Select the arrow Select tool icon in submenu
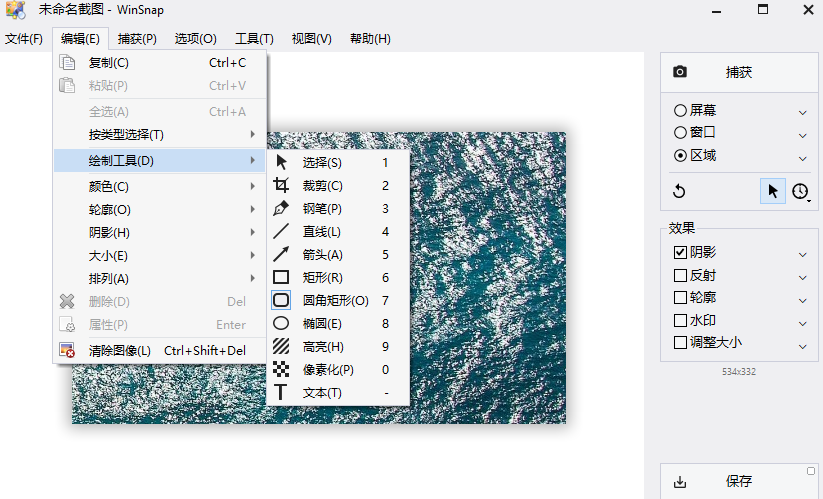823x499 pixels. [281, 163]
